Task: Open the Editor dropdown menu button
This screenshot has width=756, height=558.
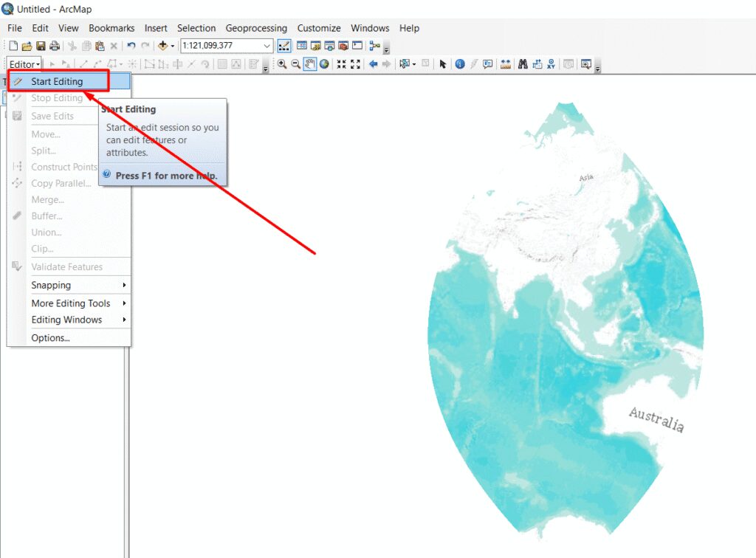Action: tap(24, 64)
